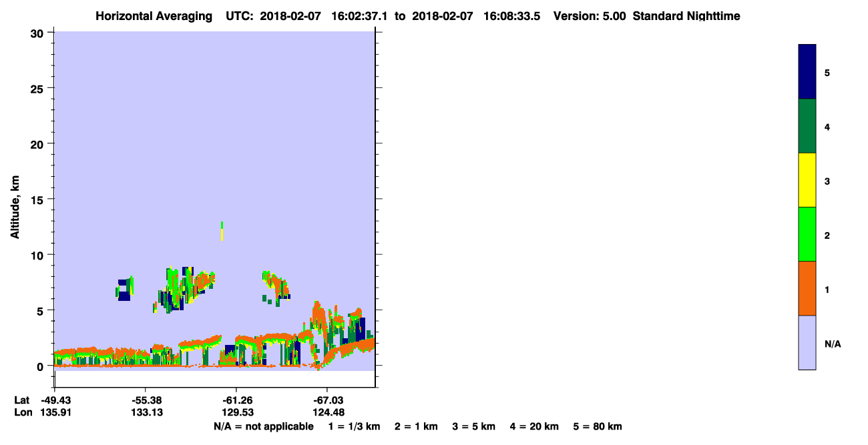868x445 pixels.
Task: Click the dark green colorbar segment labeled 4
Action: tap(807, 126)
